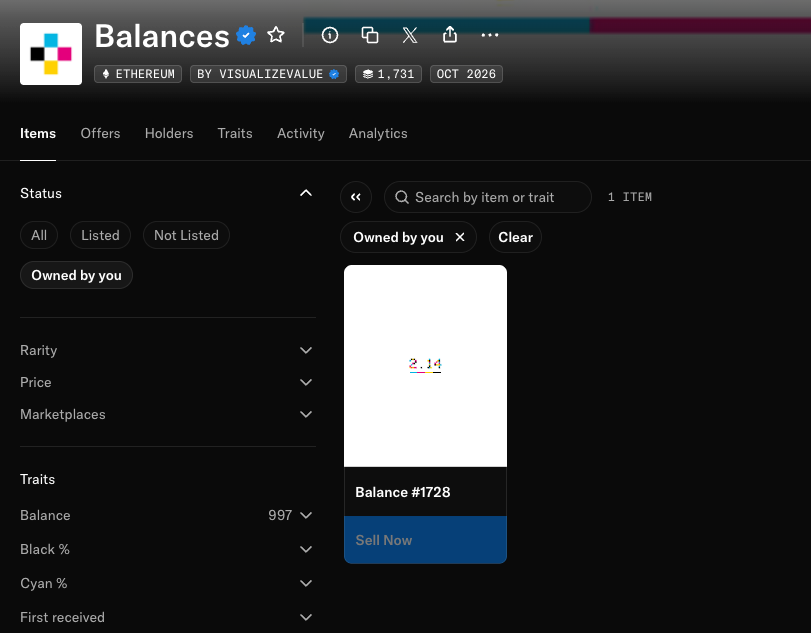Toggle the Owned by you status filter

77,275
